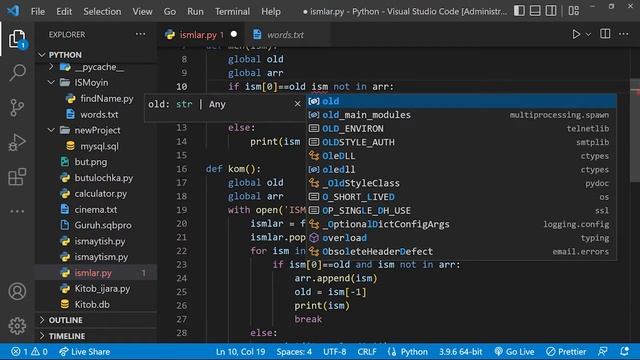
Task: Split the editor to the right
Action: coord(605,34)
